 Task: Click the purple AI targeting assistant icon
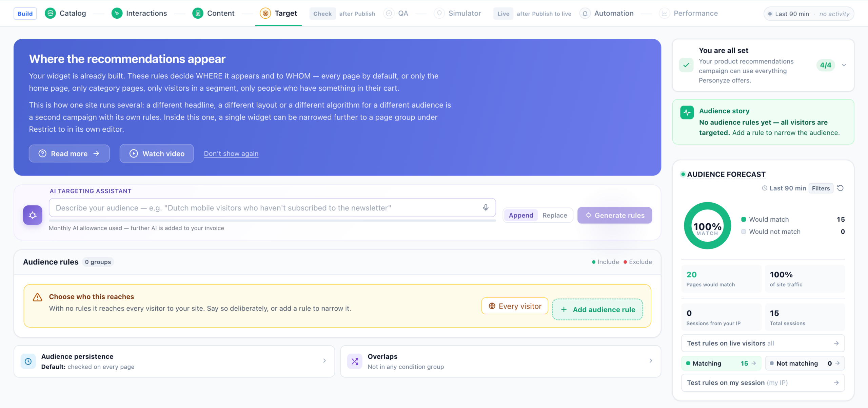(33, 215)
